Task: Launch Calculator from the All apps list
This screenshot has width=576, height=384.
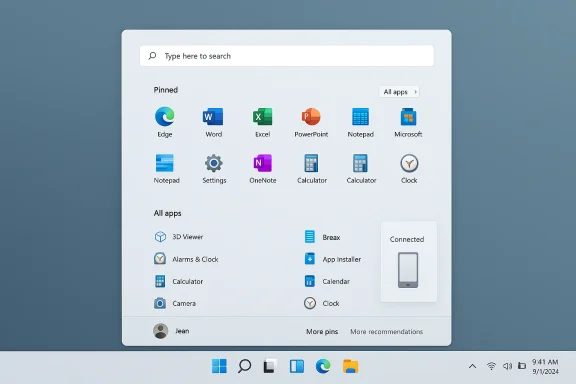Action: [179, 281]
